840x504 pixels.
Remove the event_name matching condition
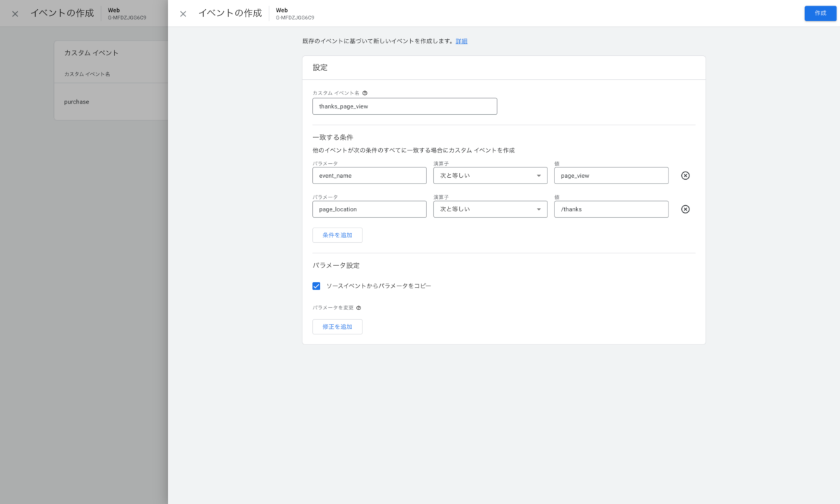[x=685, y=175]
